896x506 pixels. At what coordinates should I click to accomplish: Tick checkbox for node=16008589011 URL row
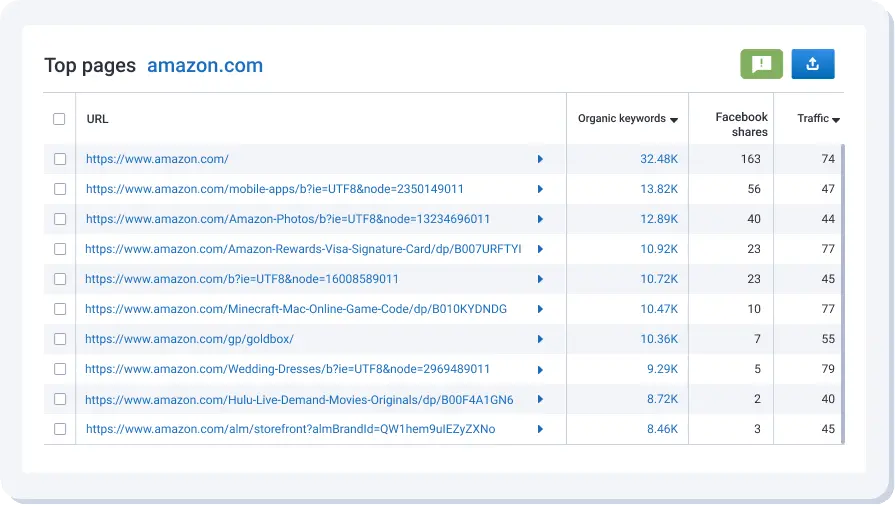click(x=60, y=279)
